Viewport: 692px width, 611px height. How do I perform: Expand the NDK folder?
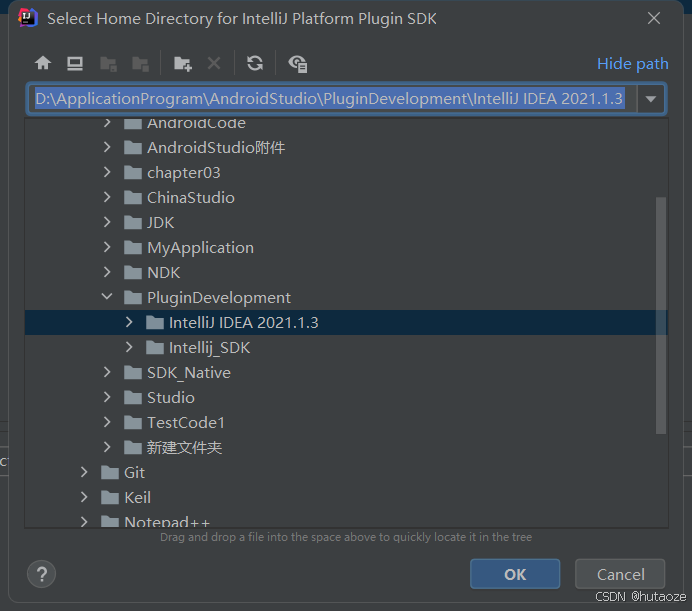107,272
